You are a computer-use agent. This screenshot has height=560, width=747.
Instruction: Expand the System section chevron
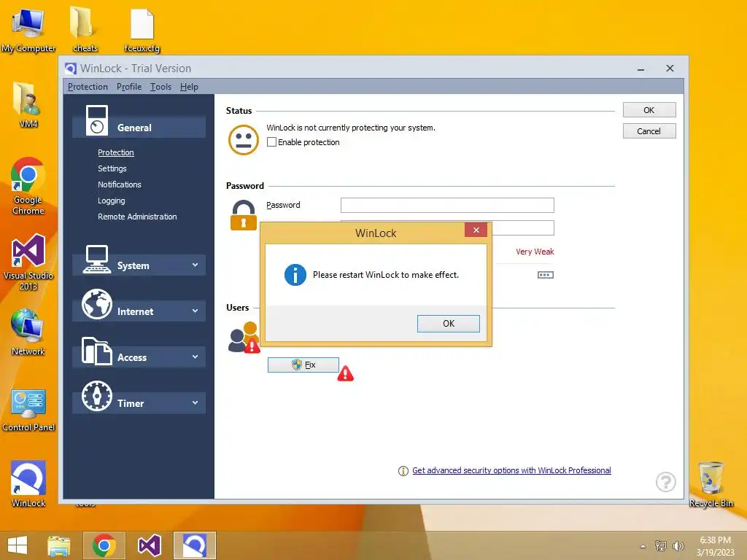pos(195,265)
